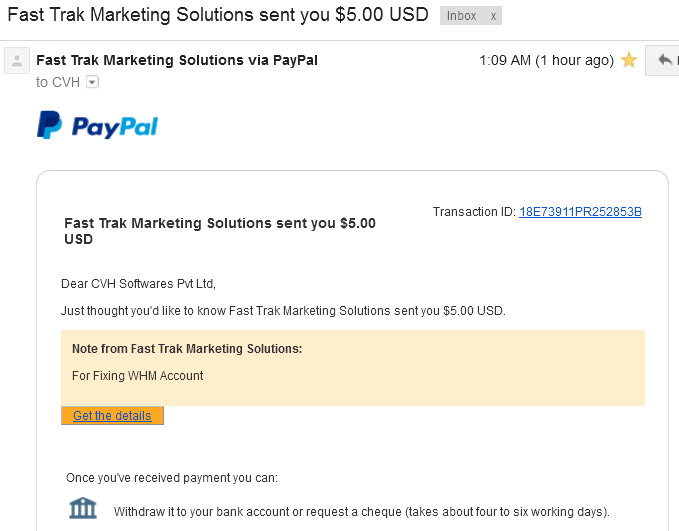Screen dimensions: 679x531
Task: Click the Withdraw it to your bank account text
Action: coord(361,511)
